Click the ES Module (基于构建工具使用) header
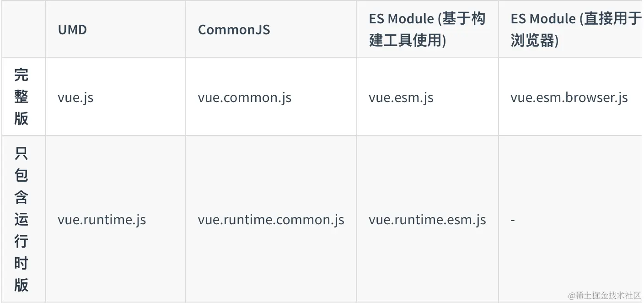This screenshot has width=644, height=303. (427, 30)
